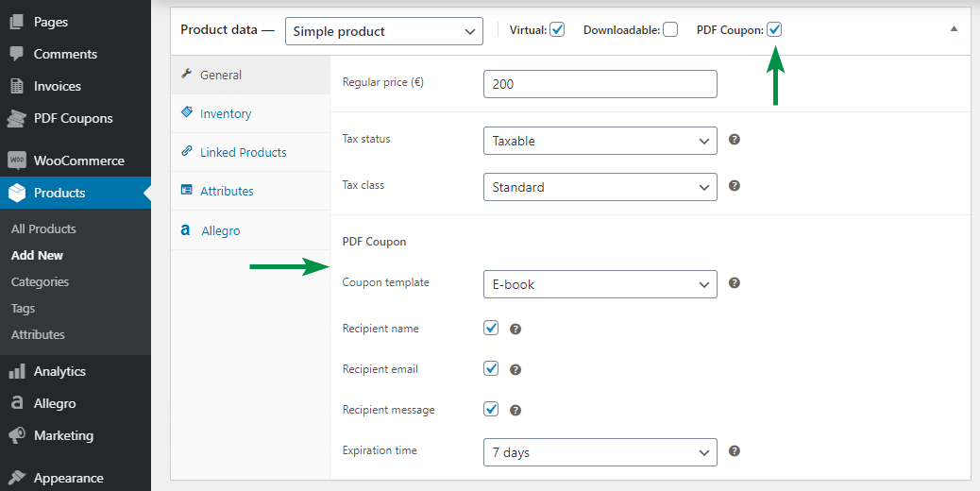
Task: Enable the Downloadable checkbox
Action: point(670,30)
